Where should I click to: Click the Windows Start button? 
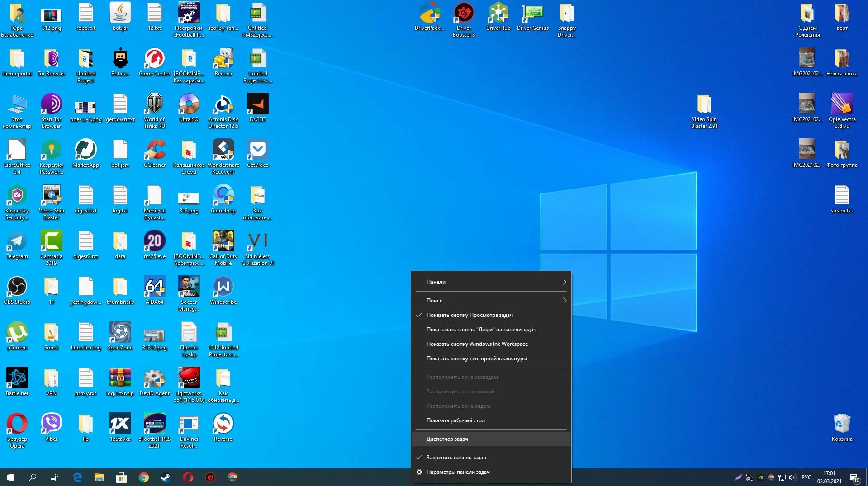point(11,477)
